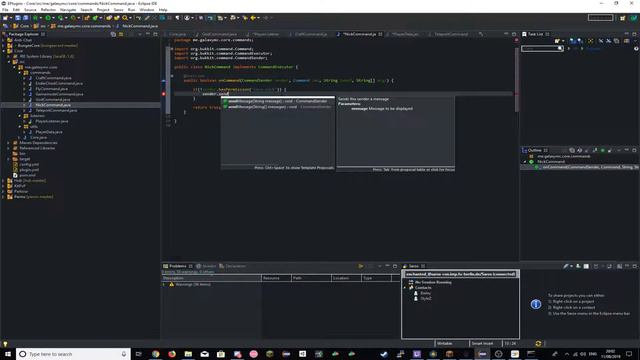Click the Microsoft Store taskbar icon
This screenshot has height=360, width=640.
[221, 354]
